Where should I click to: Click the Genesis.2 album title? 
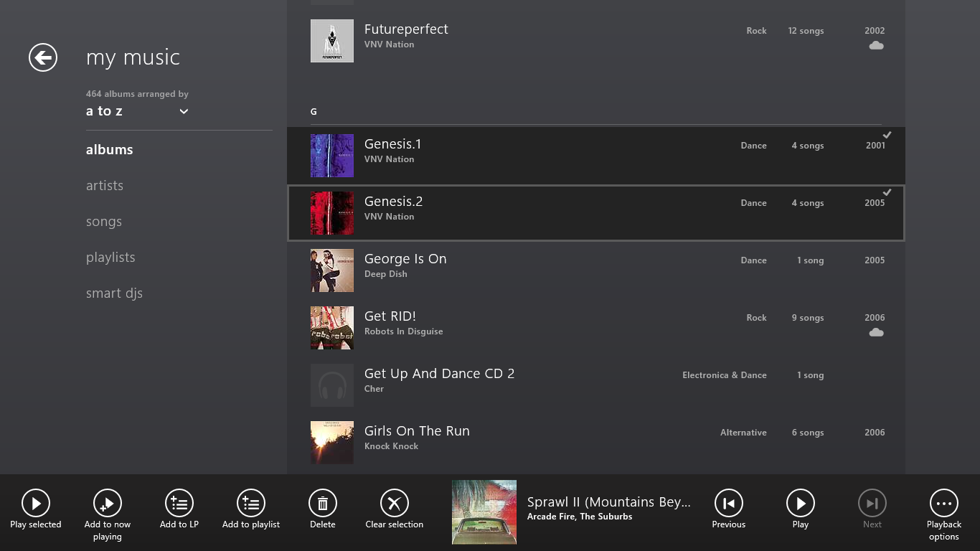tap(394, 202)
